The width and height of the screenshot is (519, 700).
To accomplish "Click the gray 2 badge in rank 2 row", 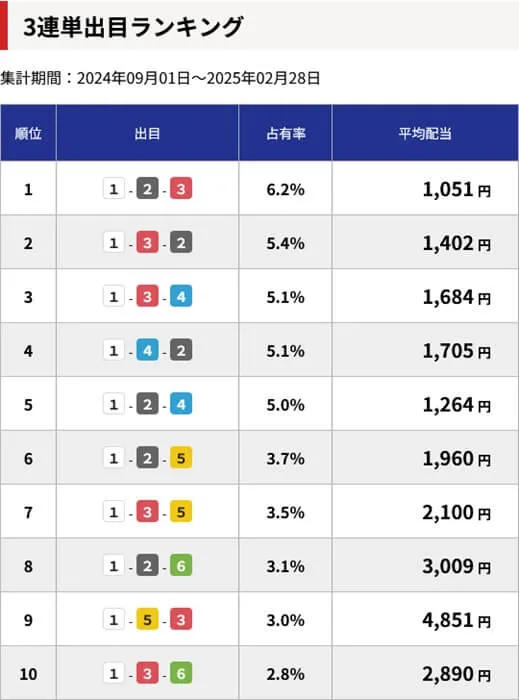I will pos(181,242).
